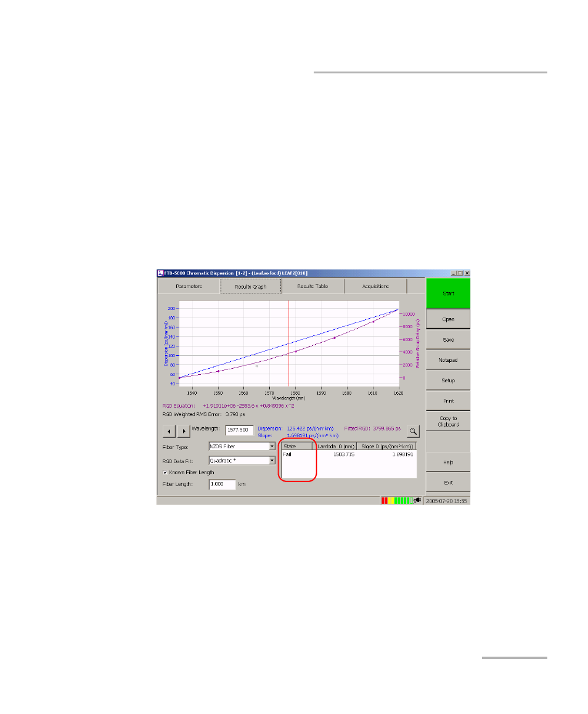Viewport: 588px width, 714px height.
Task: Click the battery level indicator bar
Action: 396,501
